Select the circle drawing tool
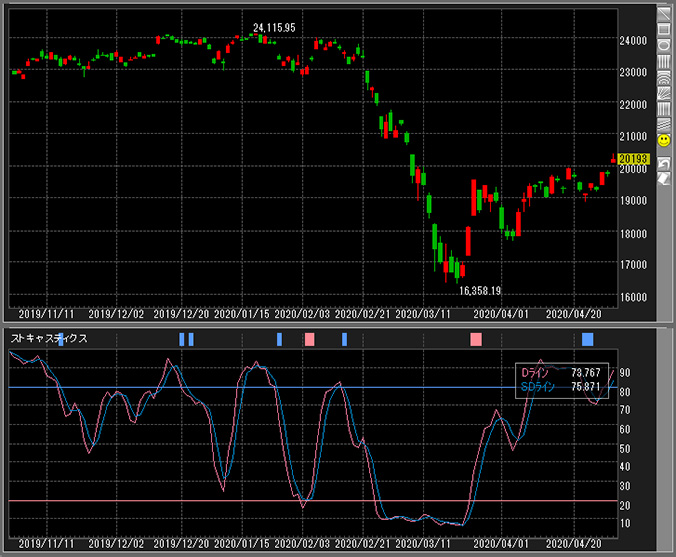676x557 pixels. (664, 45)
